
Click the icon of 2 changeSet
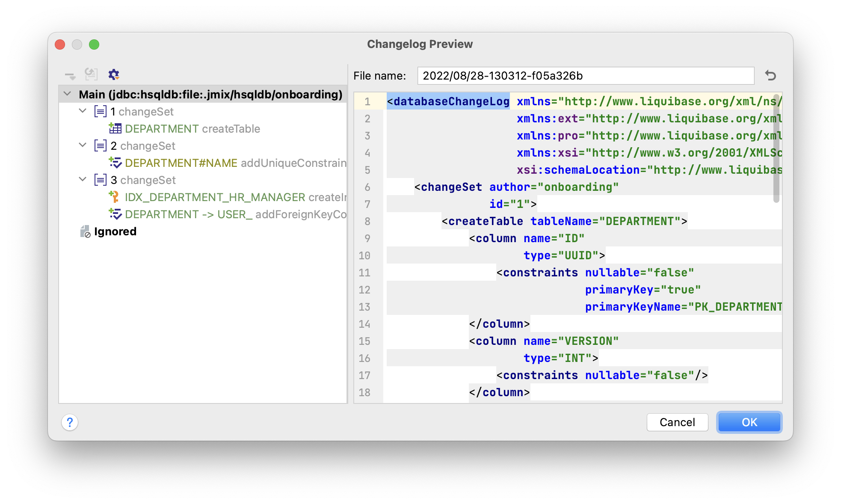point(101,146)
